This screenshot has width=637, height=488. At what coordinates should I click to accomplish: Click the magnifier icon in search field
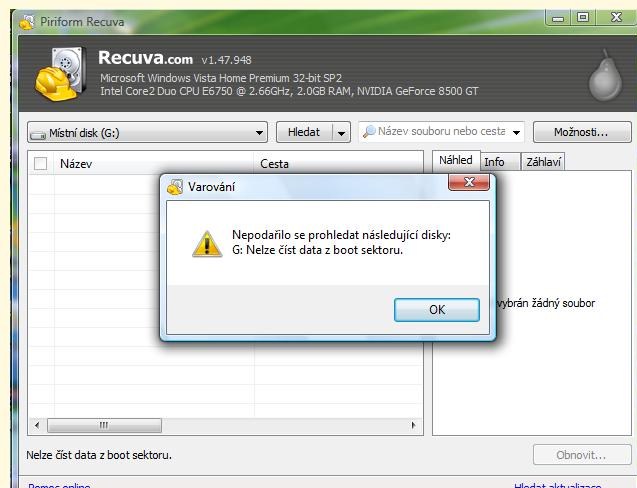[369, 132]
